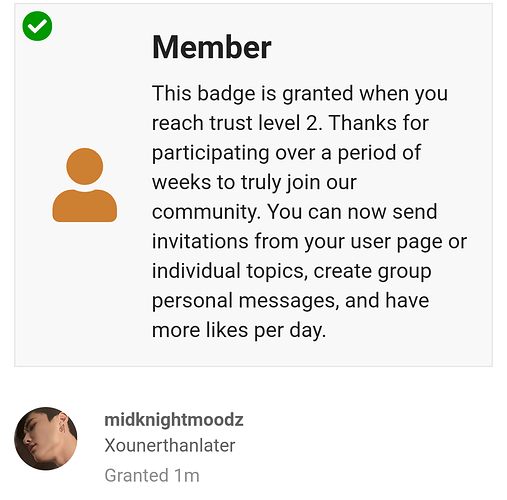Click the 'participating over a period of' line
The image size is (507, 500).
tap(287, 153)
